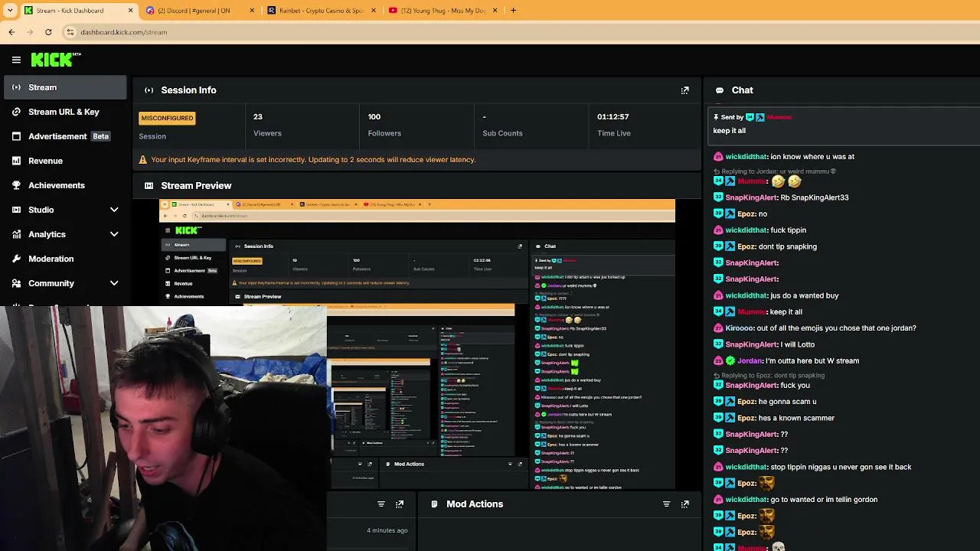Image resolution: width=980 pixels, height=551 pixels.
Task: Click the Revenue sidebar icon
Action: tap(16, 161)
